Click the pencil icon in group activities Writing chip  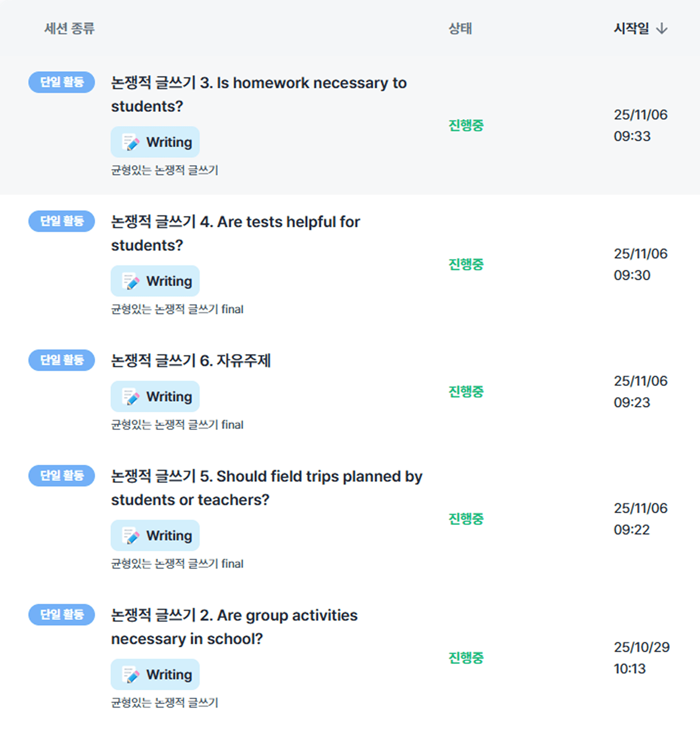(x=131, y=675)
